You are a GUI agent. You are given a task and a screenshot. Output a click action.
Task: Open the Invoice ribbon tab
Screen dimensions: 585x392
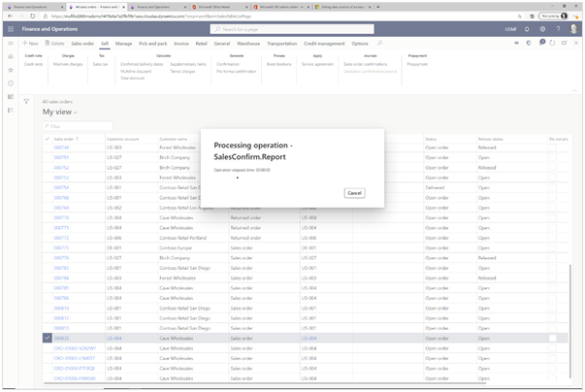[x=181, y=44]
